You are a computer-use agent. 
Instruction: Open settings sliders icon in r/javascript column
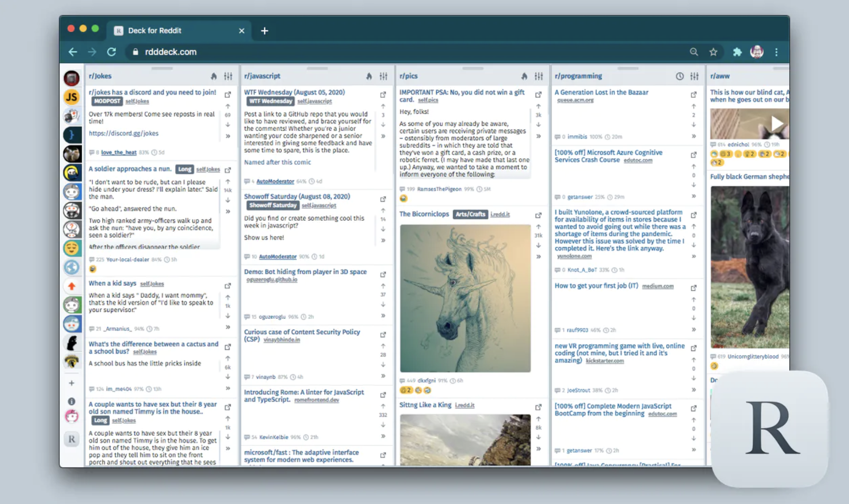(383, 76)
